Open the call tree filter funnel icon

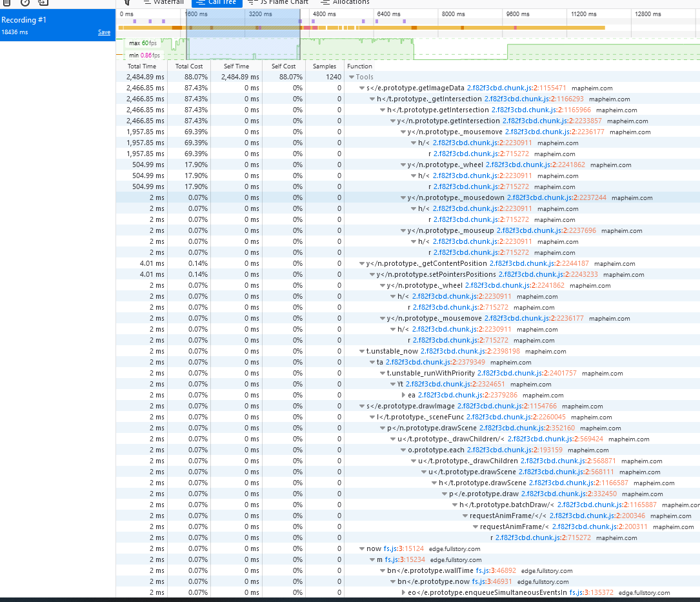pos(126,3)
